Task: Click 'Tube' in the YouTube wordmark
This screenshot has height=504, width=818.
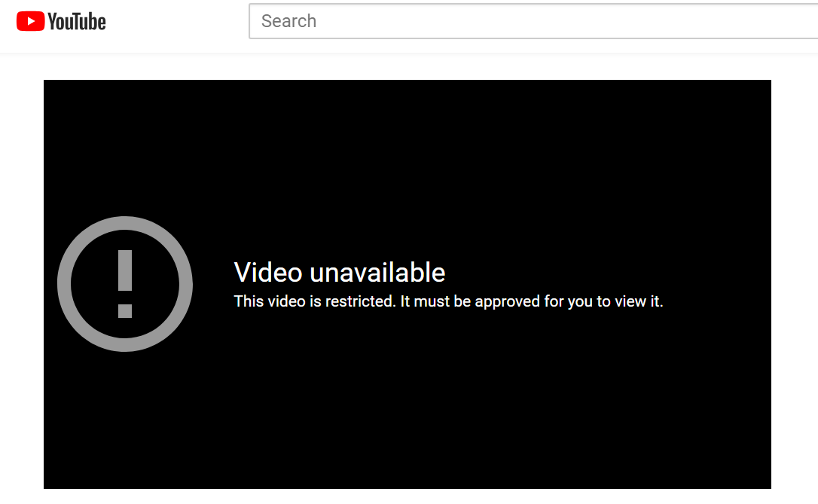Action: point(89,21)
